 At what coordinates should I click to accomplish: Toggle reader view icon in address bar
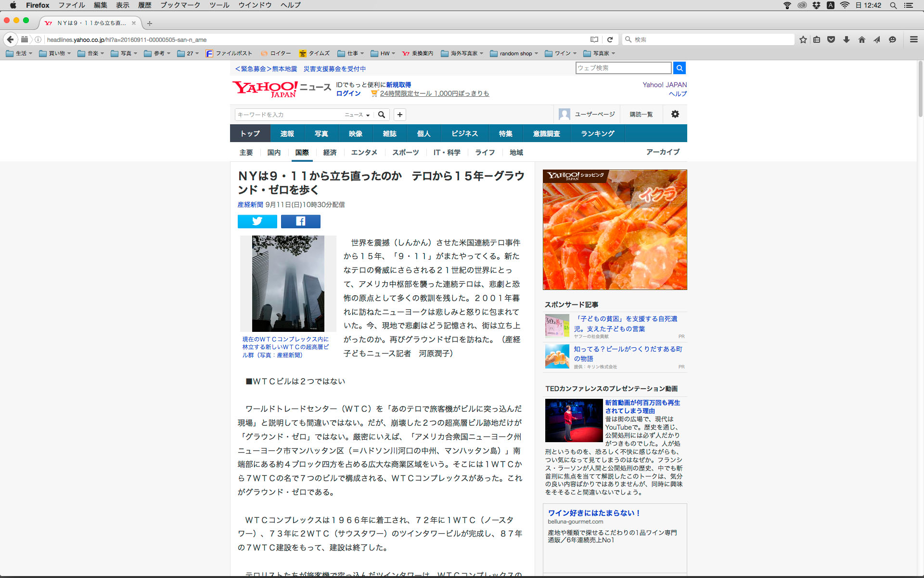pyautogui.click(x=594, y=39)
